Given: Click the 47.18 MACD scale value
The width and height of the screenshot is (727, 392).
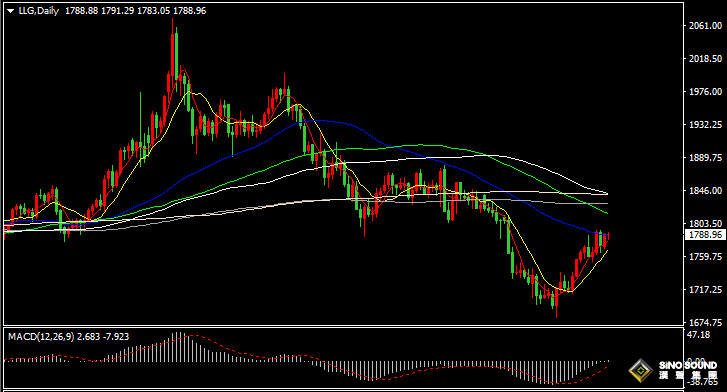Looking at the screenshot, I should point(699,334).
